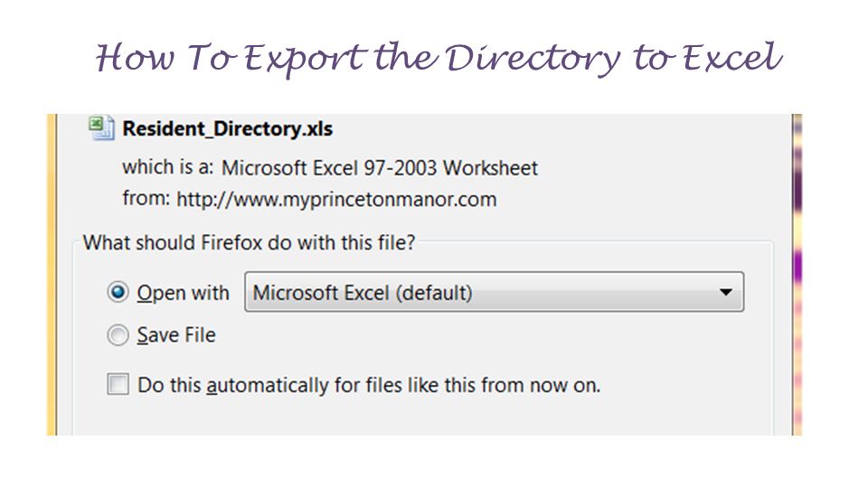The image size is (868, 488).
Task: Click the purple decorative strip on right edge
Action: click(797, 275)
